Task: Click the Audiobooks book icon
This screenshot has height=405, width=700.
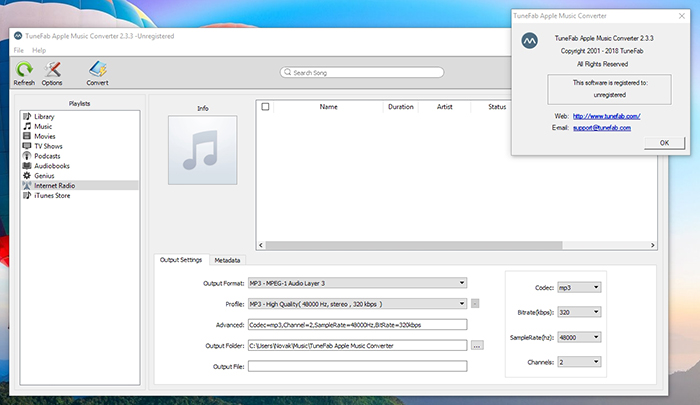Action: click(27, 166)
